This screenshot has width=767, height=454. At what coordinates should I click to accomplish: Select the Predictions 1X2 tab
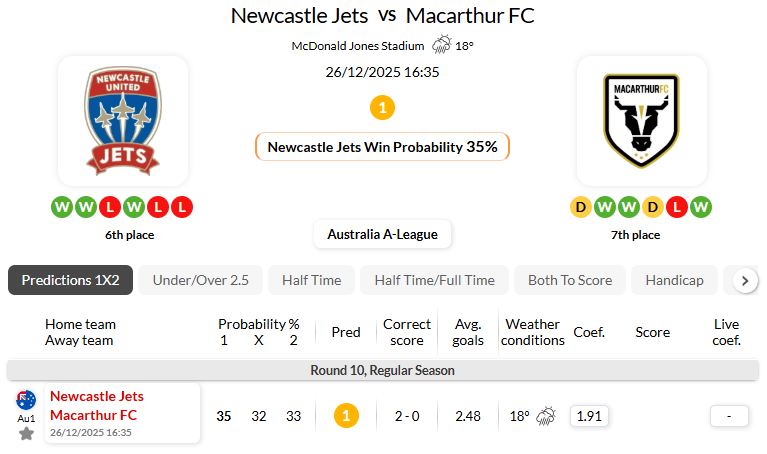coord(70,280)
